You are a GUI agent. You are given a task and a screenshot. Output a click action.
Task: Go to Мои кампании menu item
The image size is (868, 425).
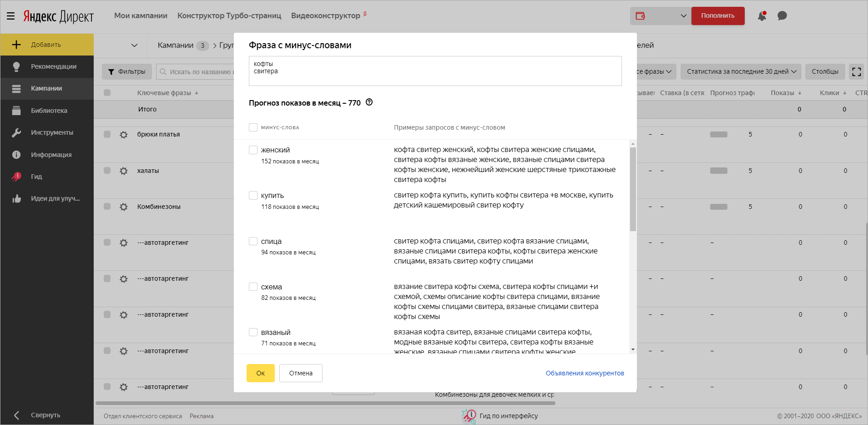click(x=141, y=15)
